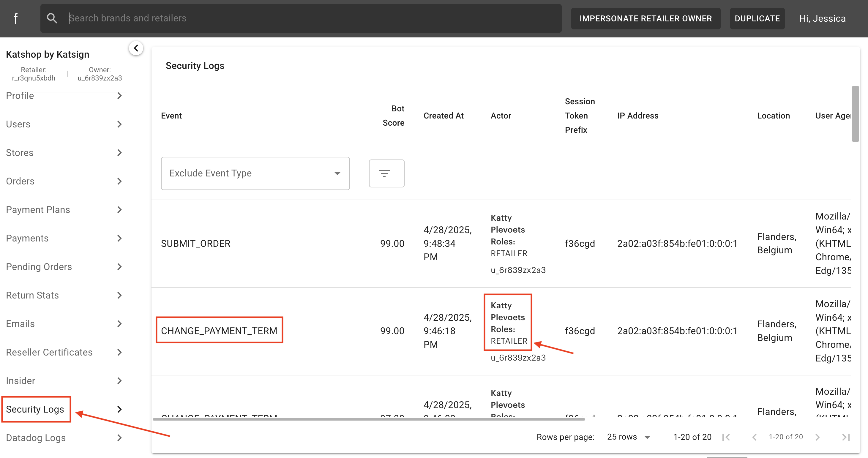Go to Reseller Certificates in sidebar

[x=64, y=352]
